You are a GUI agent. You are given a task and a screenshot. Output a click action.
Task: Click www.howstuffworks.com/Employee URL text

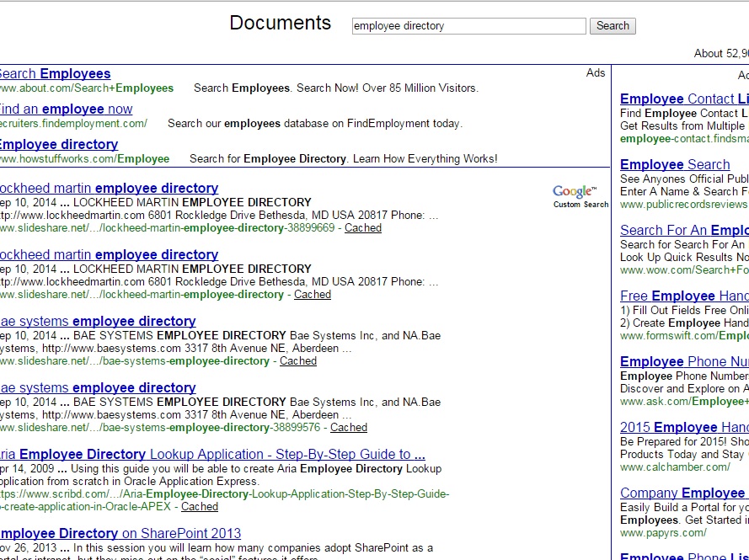[84, 158]
